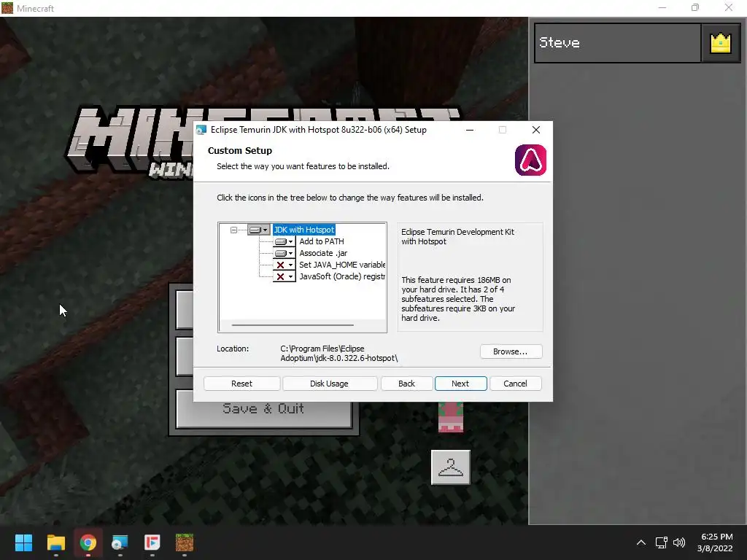
Task: Collapse the JDK with Hotspot tree node
Action: tap(233, 230)
